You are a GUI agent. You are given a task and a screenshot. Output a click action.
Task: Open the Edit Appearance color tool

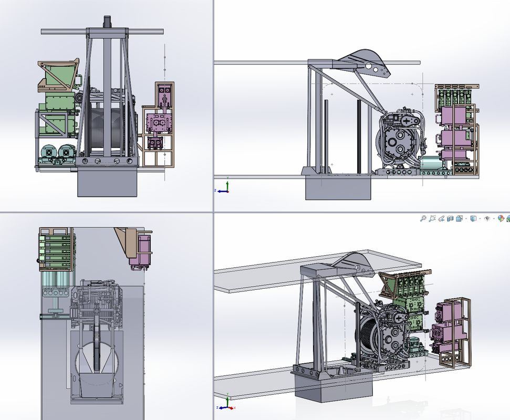pos(501,218)
